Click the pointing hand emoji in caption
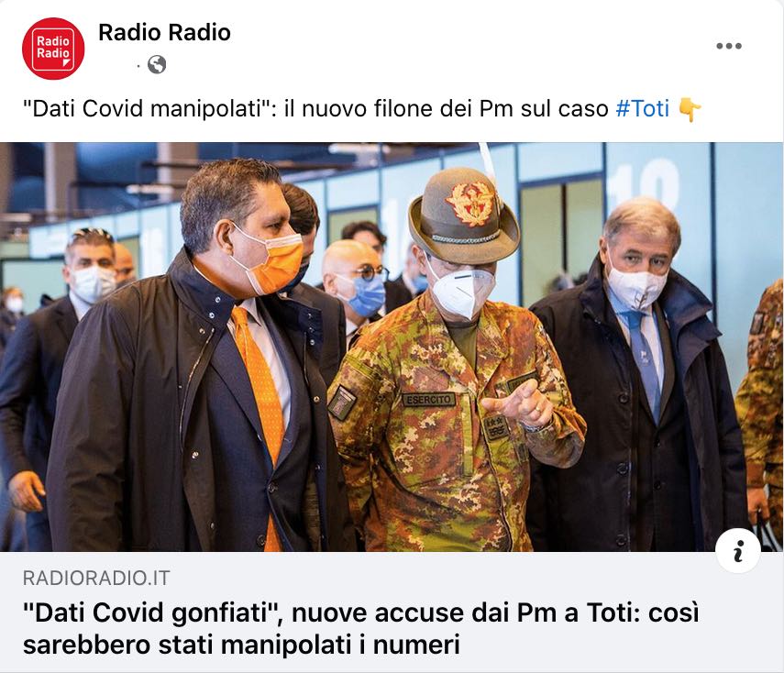The width and height of the screenshot is (784, 673). click(690, 108)
